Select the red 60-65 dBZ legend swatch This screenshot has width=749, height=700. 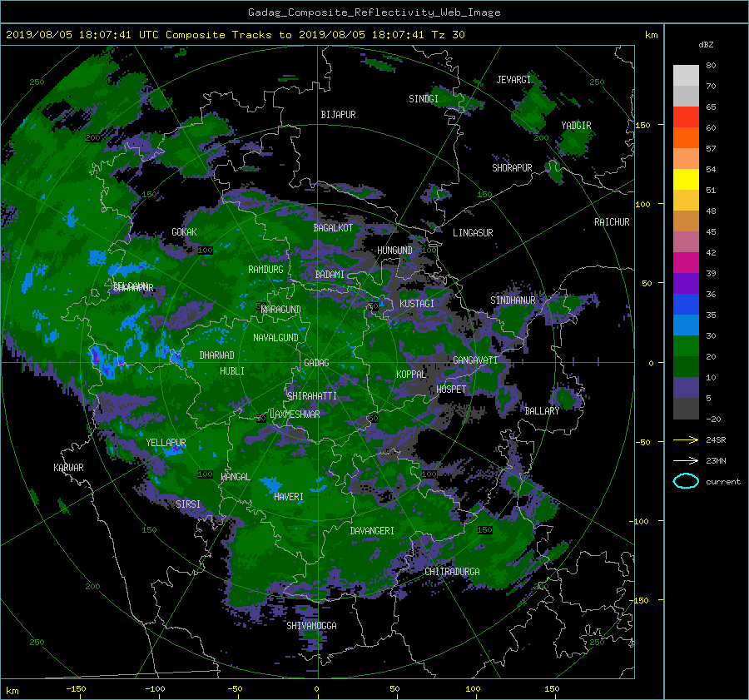pos(686,117)
